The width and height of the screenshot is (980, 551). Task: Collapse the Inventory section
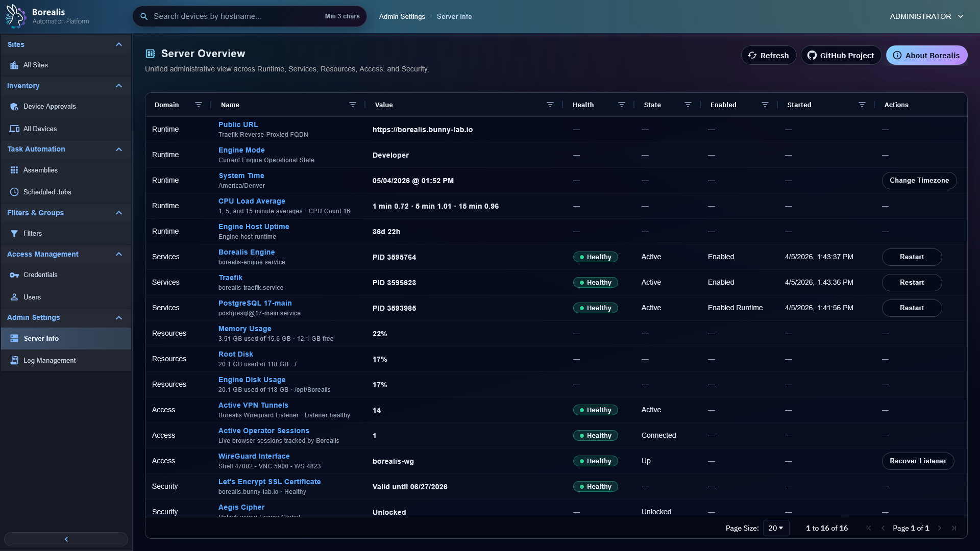(x=119, y=86)
